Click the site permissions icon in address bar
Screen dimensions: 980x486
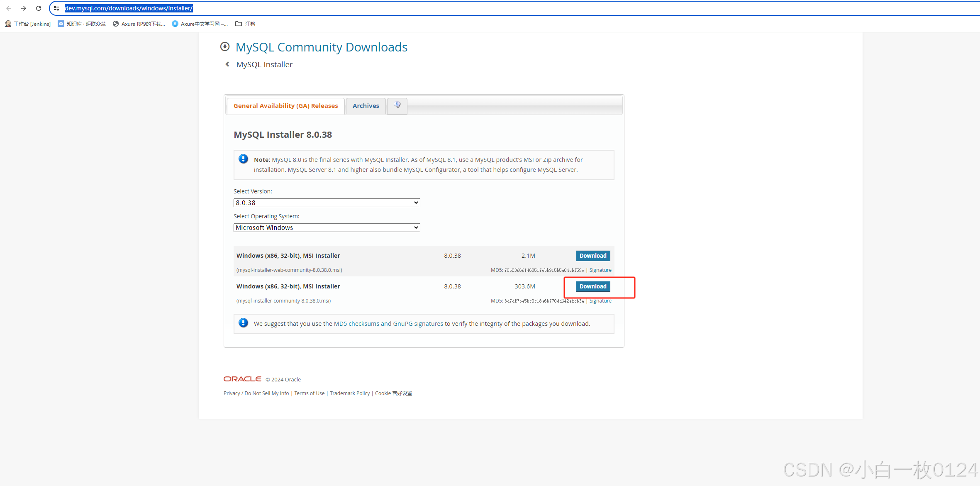[56, 8]
